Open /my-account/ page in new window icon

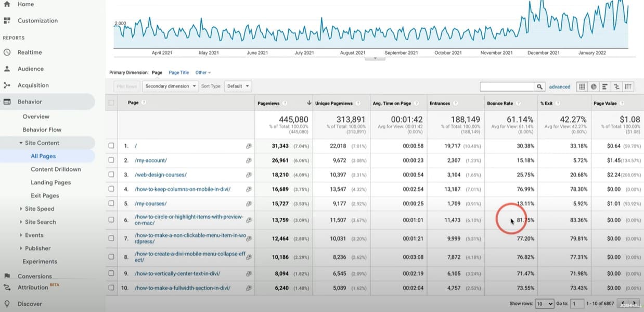click(249, 160)
